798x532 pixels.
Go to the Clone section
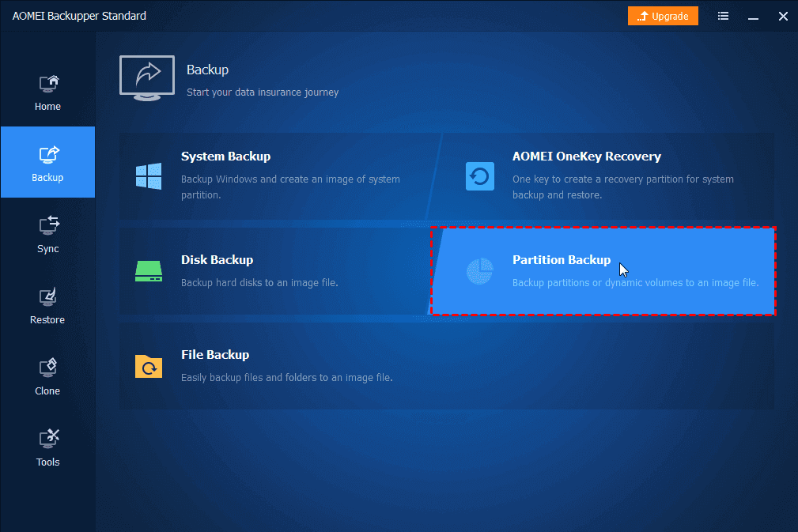(47, 376)
